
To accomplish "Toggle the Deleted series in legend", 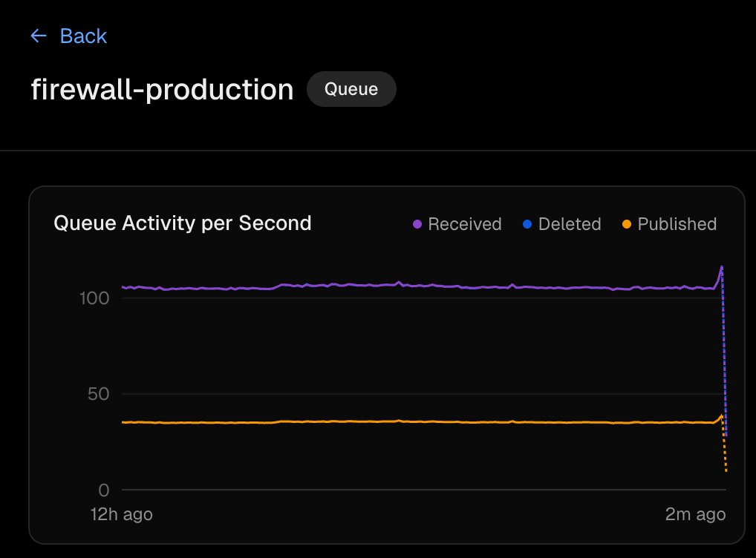I will tap(561, 224).
